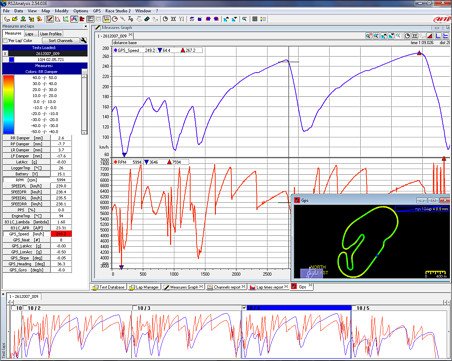Open the GPS menu
The height and width of the screenshot is (361, 452).
pyautogui.click(x=97, y=11)
